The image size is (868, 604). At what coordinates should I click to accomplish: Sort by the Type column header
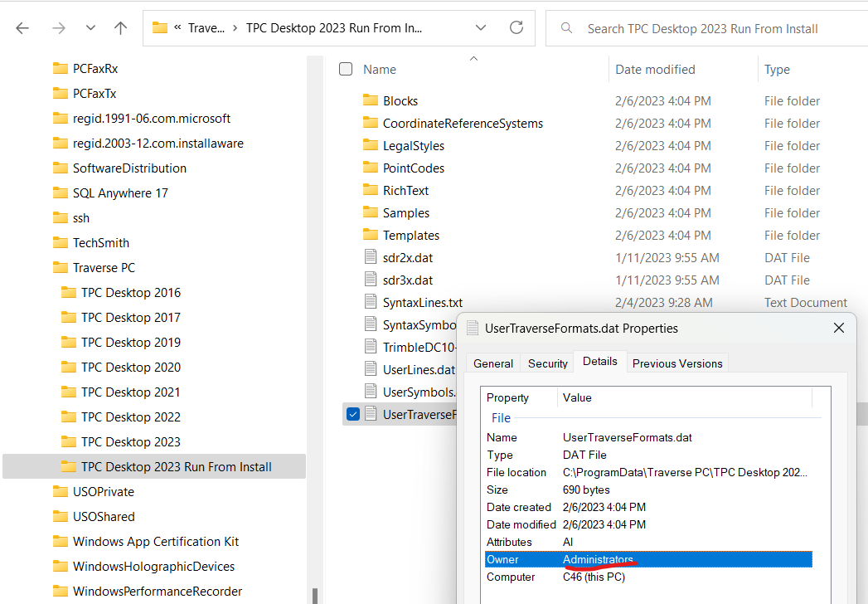(x=777, y=69)
